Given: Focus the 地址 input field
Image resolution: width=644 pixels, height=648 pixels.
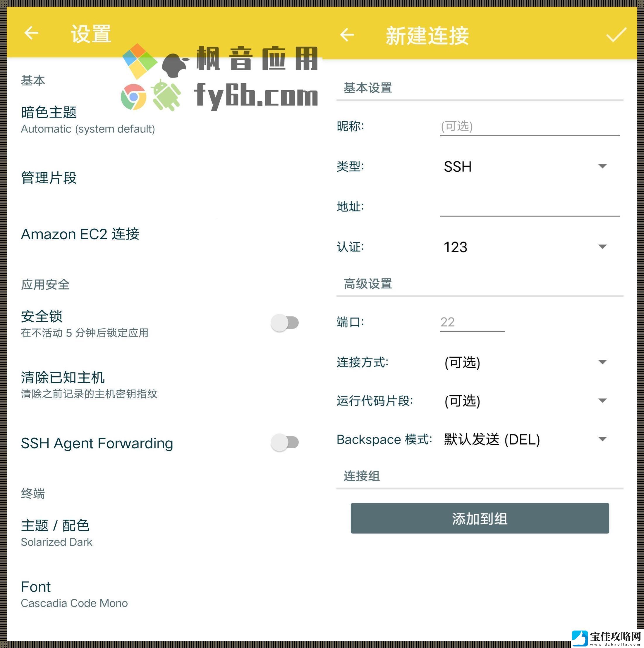Looking at the screenshot, I should coord(530,207).
